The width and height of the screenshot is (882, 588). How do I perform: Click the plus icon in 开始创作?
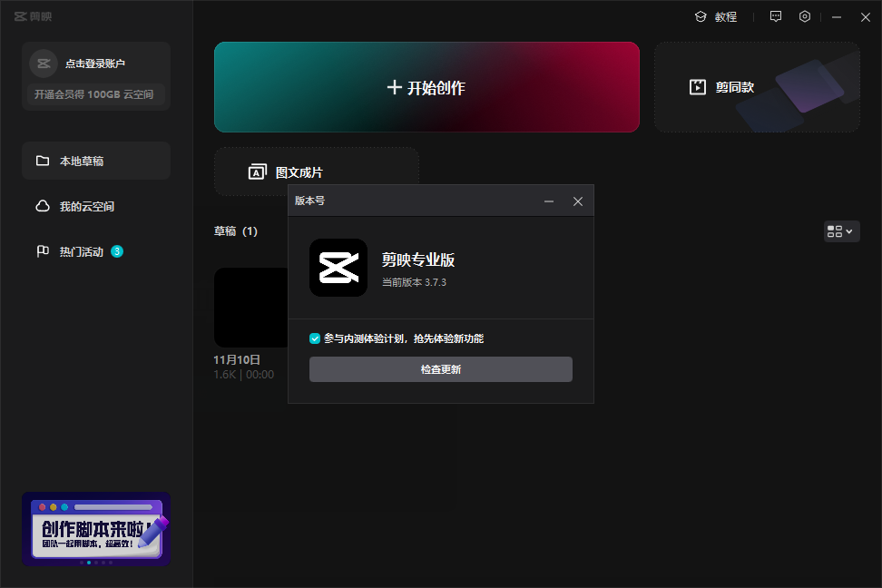[x=395, y=87]
